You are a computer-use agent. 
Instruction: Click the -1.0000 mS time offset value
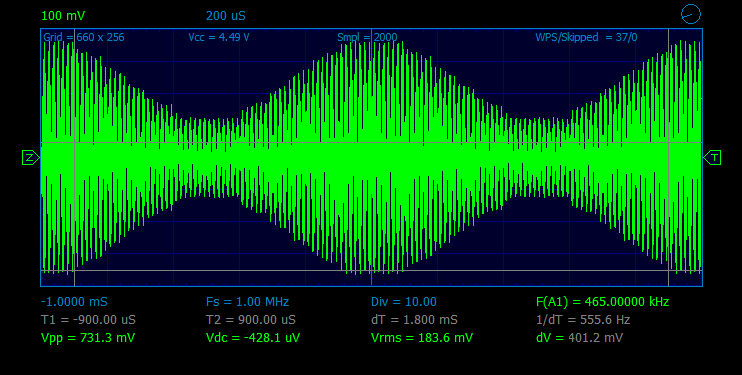[x=74, y=302]
